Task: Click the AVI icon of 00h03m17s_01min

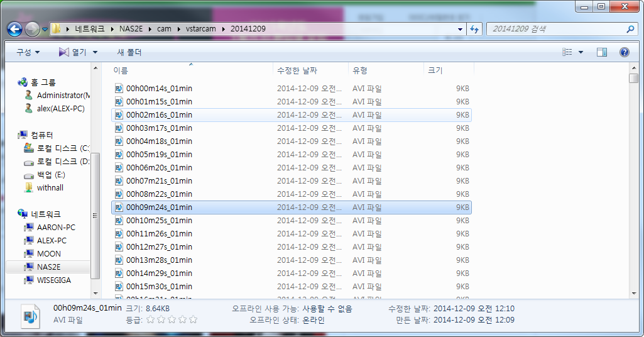Action: 119,128
